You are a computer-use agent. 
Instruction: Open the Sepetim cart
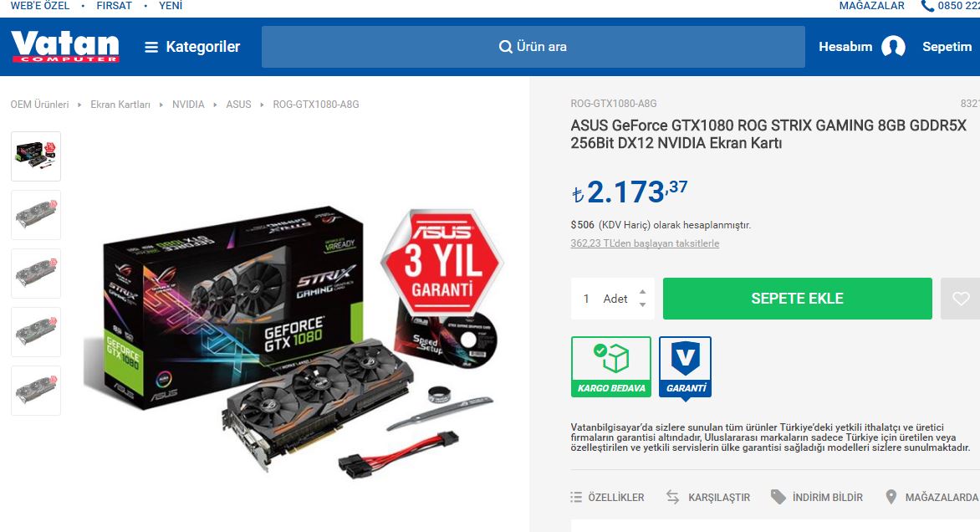[947, 47]
